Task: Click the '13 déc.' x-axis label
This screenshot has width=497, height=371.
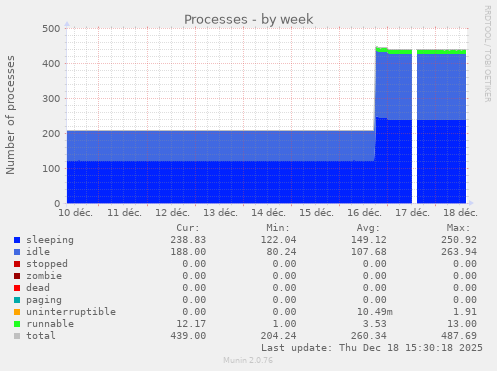Action: tap(220, 213)
